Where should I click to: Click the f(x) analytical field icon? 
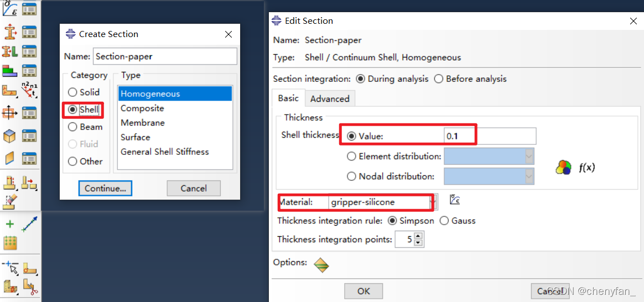[x=586, y=168]
